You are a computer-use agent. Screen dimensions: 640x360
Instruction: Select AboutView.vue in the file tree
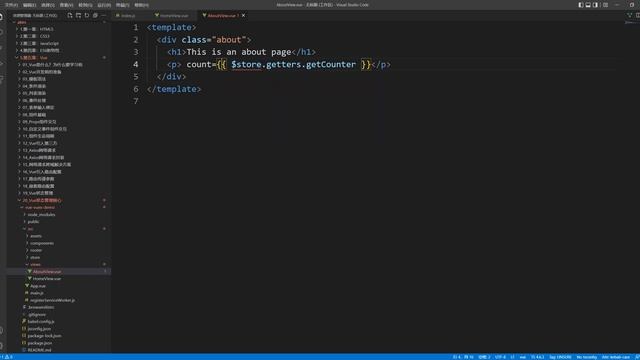(58, 271)
